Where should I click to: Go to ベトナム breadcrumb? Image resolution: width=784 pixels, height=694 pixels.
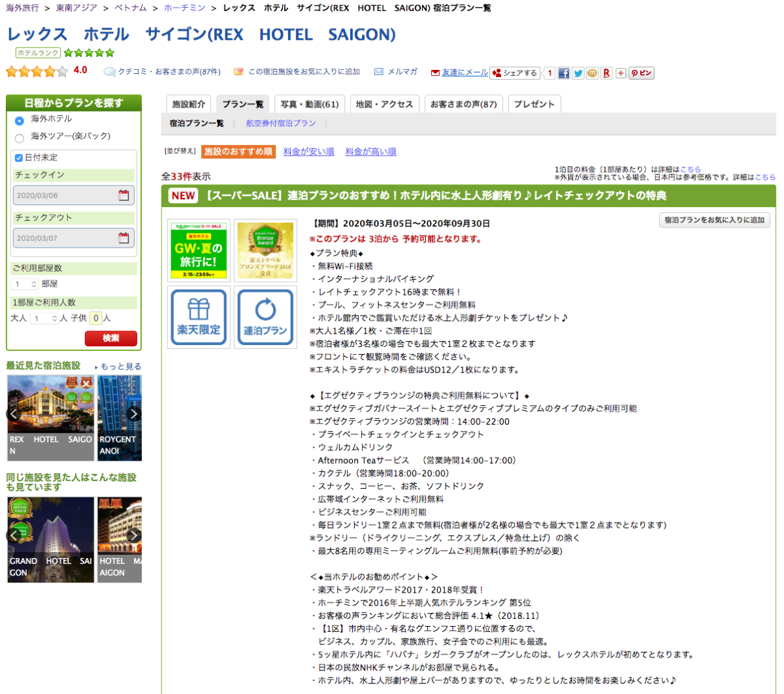pyautogui.click(x=131, y=8)
